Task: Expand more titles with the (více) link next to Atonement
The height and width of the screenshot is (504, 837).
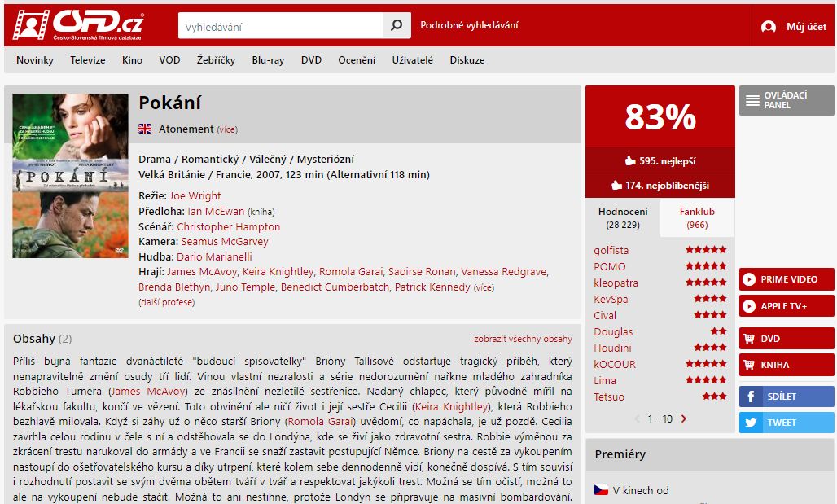Action: pos(227,129)
